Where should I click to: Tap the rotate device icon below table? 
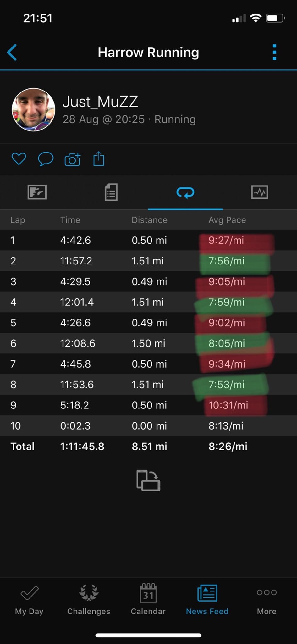(148, 480)
